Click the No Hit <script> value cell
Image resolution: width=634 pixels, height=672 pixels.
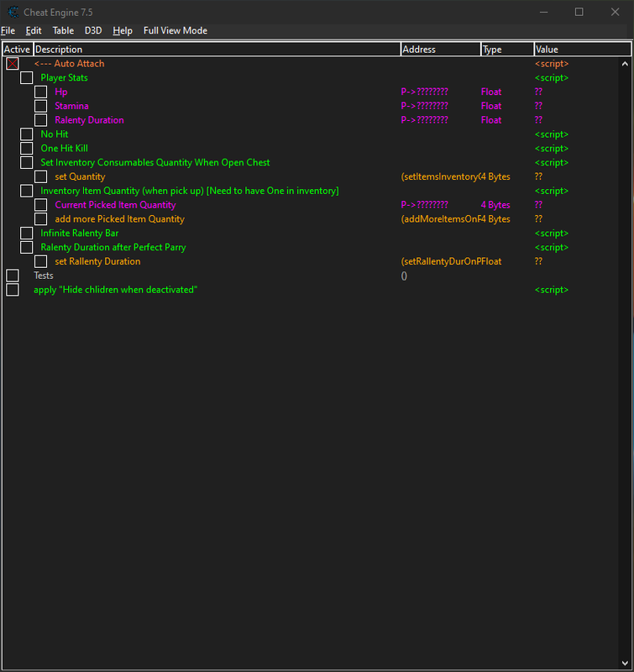552,134
